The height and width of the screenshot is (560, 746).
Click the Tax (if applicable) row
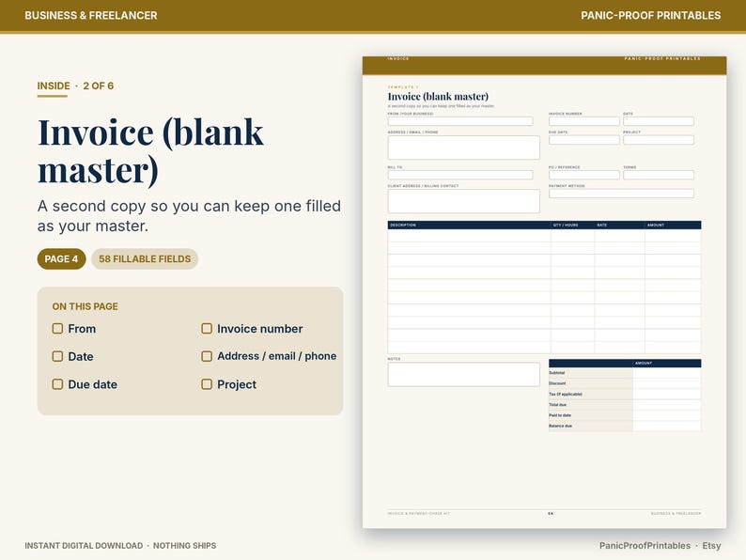(625, 394)
